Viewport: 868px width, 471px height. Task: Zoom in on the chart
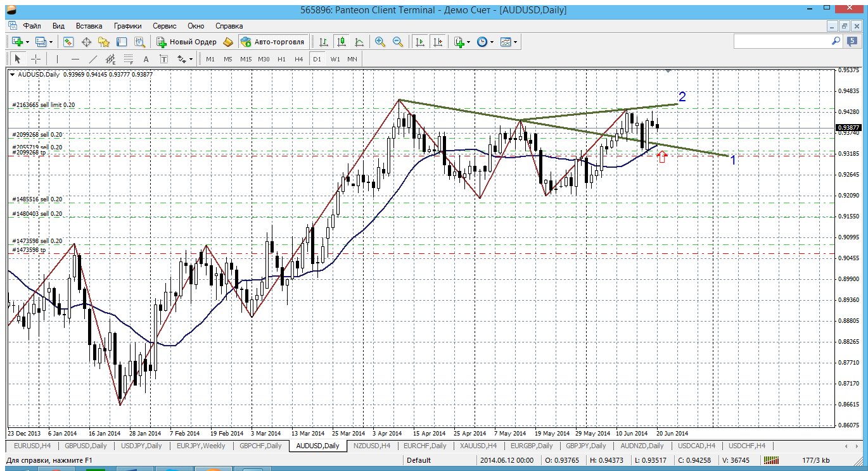tap(380, 42)
